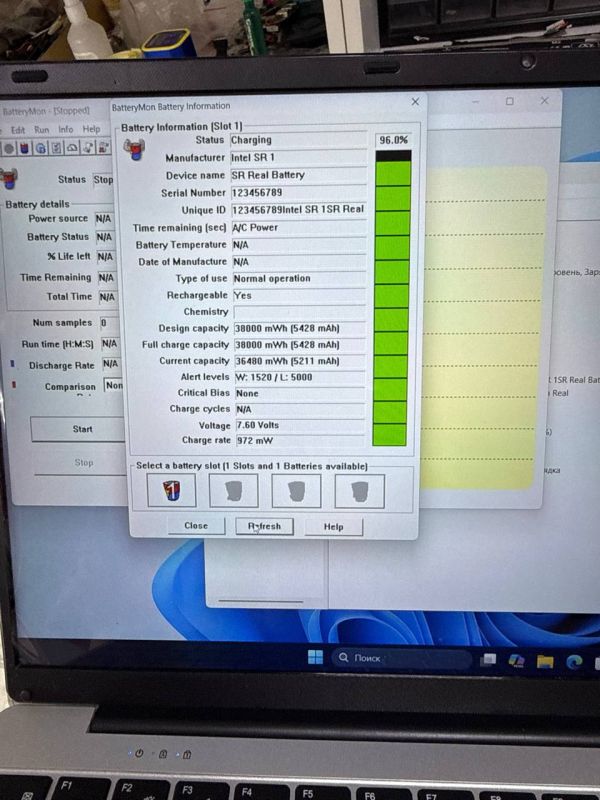Image resolution: width=600 pixels, height=800 pixels.
Task: Click the Help button in Battery Information dialog
Action: click(333, 527)
